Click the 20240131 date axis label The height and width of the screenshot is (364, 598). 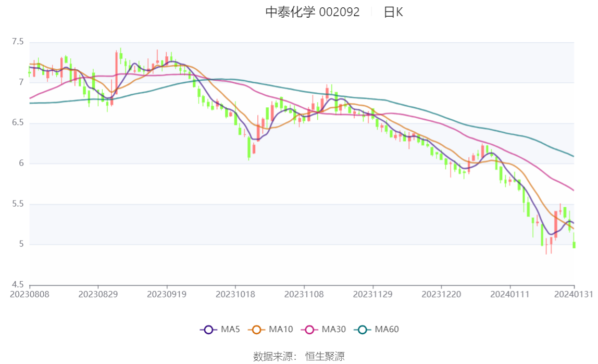pos(574,295)
